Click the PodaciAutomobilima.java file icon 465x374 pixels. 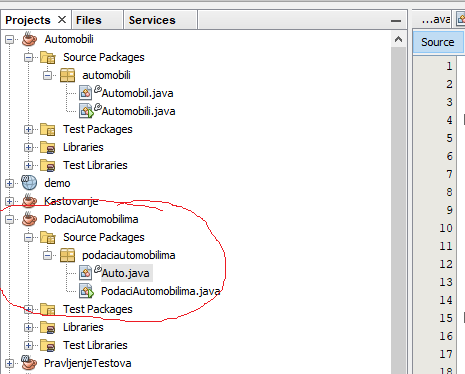[86, 291]
